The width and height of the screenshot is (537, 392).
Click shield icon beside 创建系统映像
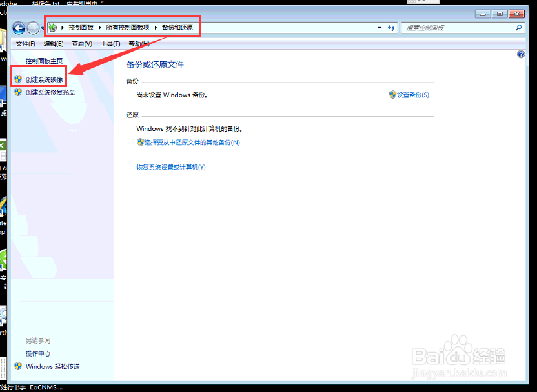point(18,79)
